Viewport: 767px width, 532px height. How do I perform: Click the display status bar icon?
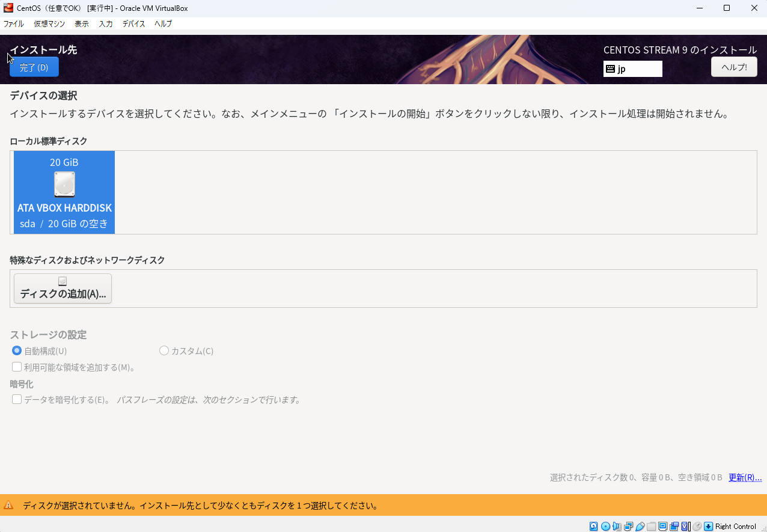[662, 526]
